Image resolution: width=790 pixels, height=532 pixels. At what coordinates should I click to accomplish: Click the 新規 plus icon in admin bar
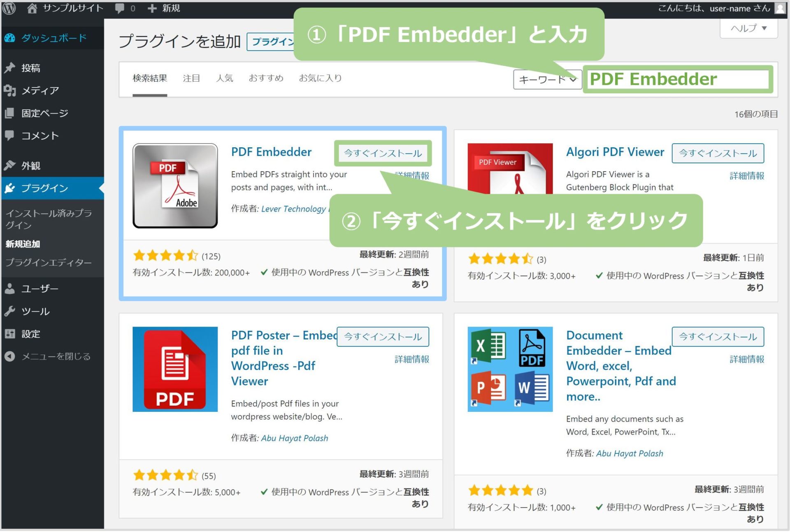pyautogui.click(x=152, y=8)
